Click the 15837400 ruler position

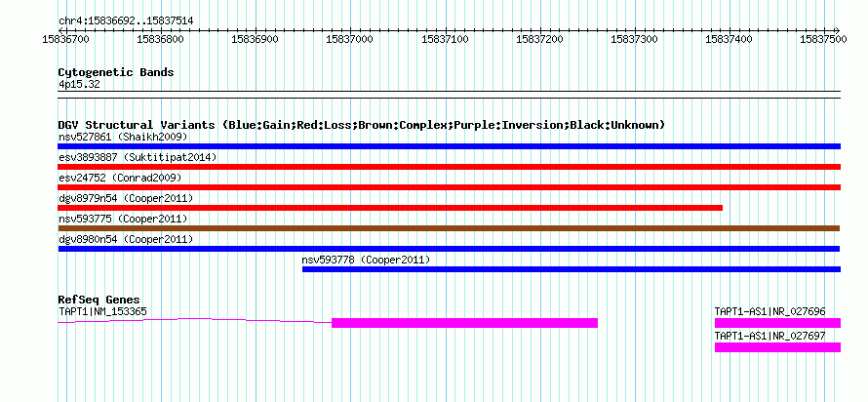click(x=730, y=39)
